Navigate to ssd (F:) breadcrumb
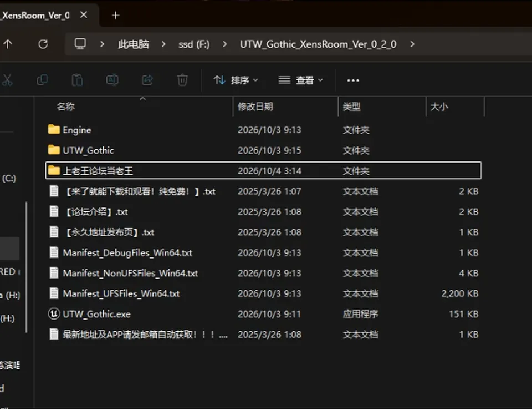Image resolution: width=532 pixels, height=410 pixels. (194, 44)
